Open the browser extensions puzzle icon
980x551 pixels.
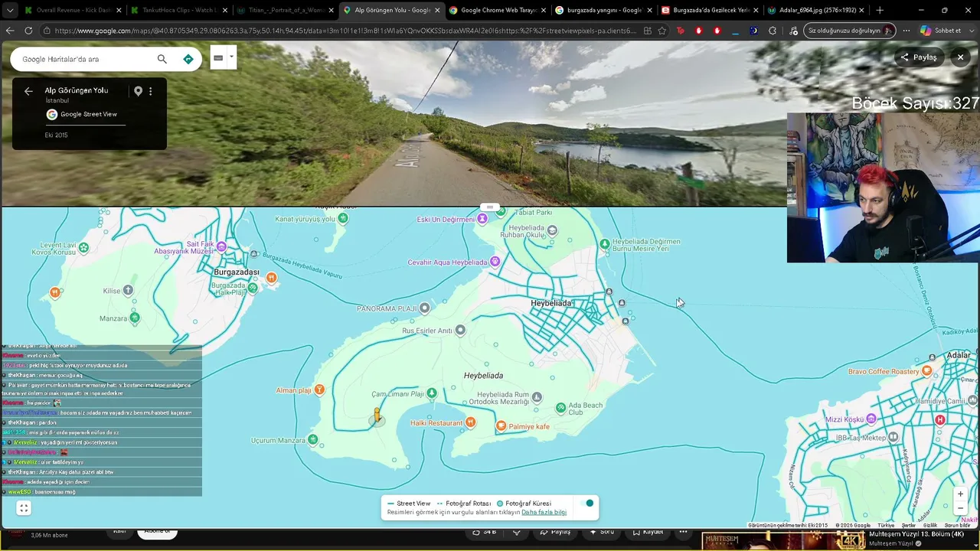(x=772, y=31)
